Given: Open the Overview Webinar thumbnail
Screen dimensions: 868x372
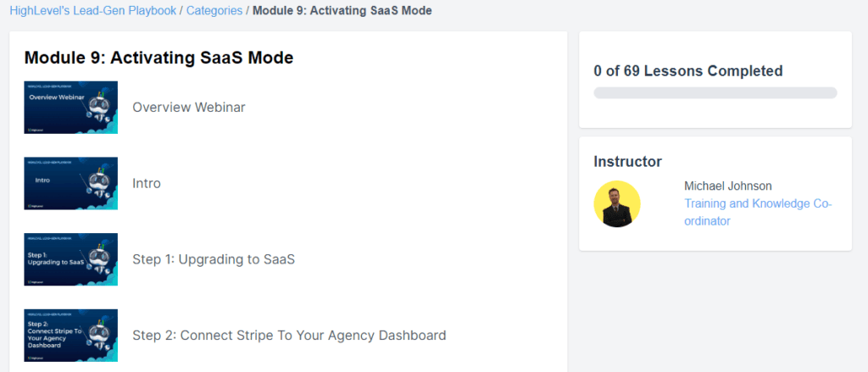Looking at the screenshot, I should [71, 108].
